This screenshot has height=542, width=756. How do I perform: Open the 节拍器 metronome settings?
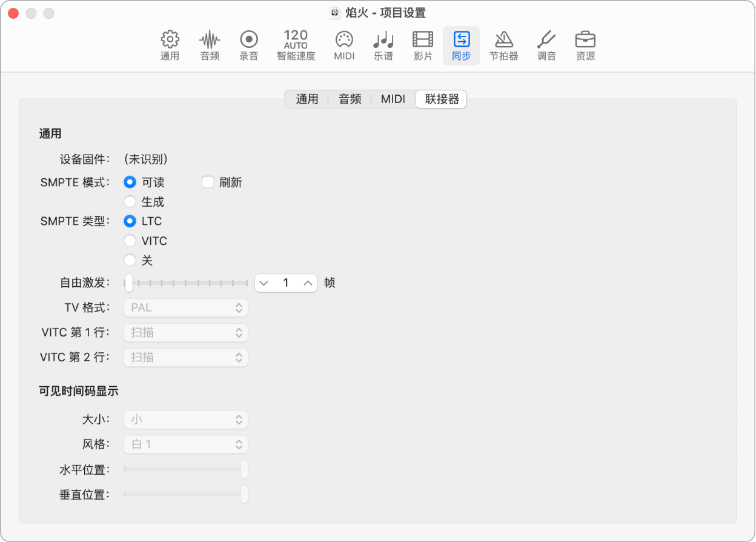pyautogui.click(x=504, y=45)
